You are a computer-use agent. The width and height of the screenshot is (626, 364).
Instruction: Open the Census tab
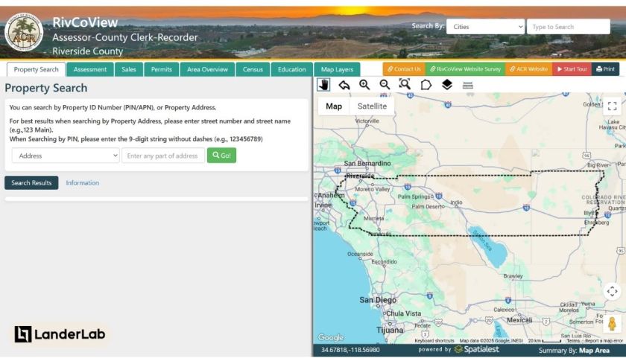tap(253, 69)
